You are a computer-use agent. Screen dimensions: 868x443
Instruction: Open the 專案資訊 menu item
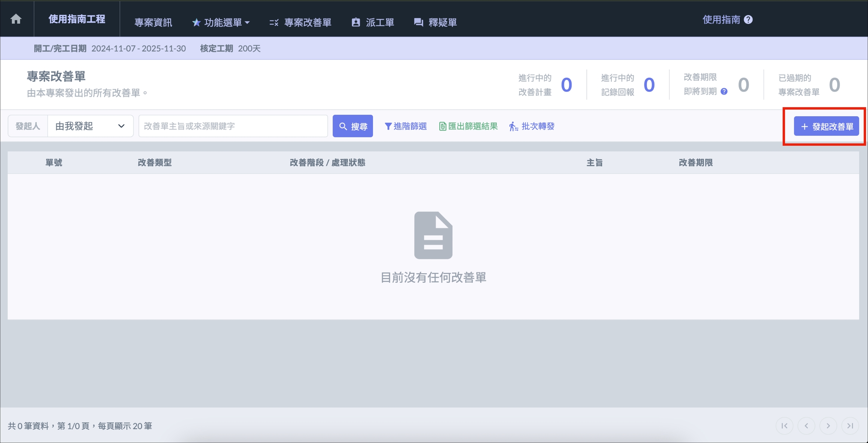tap(153, 23)
